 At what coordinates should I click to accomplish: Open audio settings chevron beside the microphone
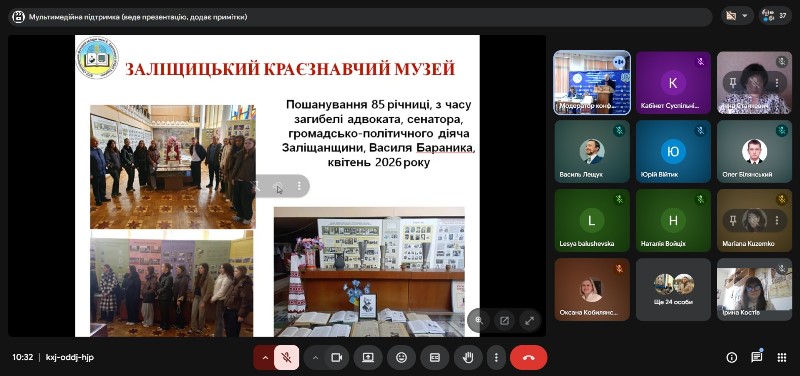(x=265, y=358)
